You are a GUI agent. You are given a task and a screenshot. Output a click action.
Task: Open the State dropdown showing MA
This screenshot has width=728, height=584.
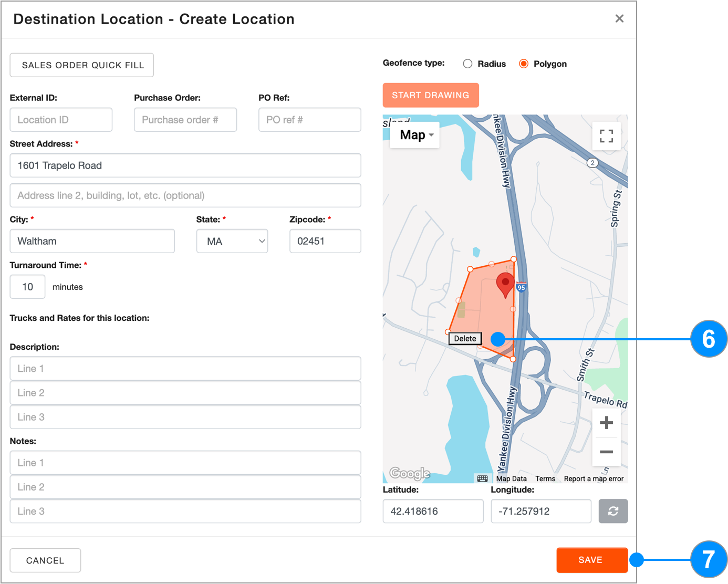tap(232, 241)
